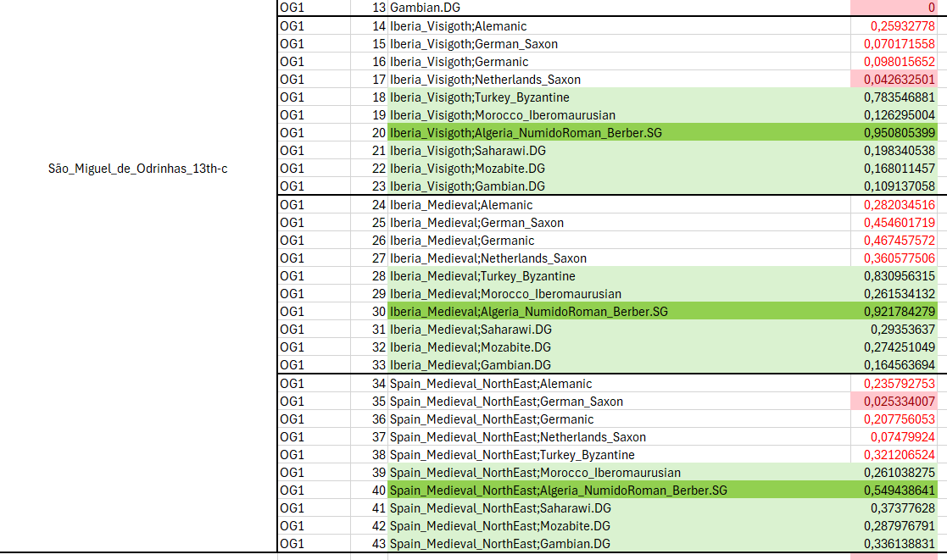Click the Gambian.DG cell in row 13
The height and width of the screenshot is (560, 947).
coord(619,8)
